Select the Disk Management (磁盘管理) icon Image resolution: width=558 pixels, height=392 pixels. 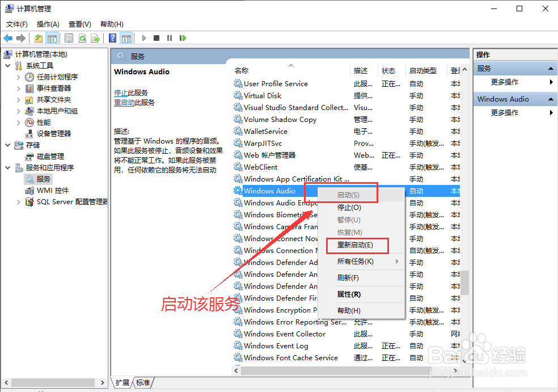coord(29,157)
